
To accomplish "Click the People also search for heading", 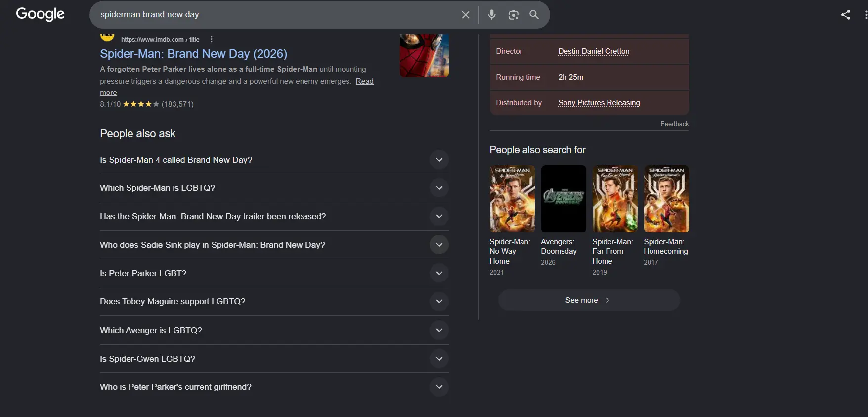I will click(x=537, y=150).
